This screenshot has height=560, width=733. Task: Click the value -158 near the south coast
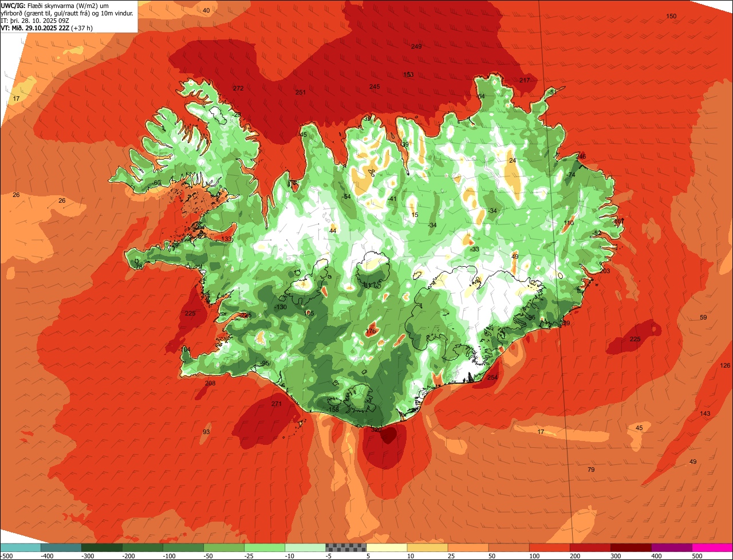click(x=333, y=409)
